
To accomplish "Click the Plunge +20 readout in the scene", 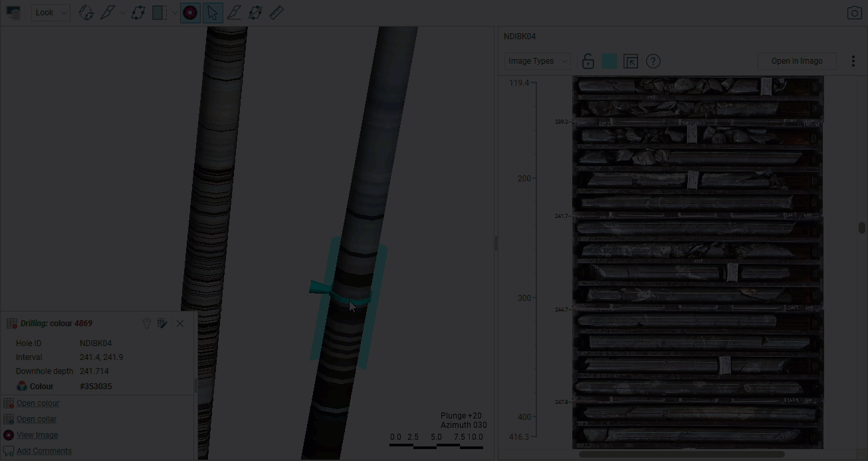I will 461,416.
